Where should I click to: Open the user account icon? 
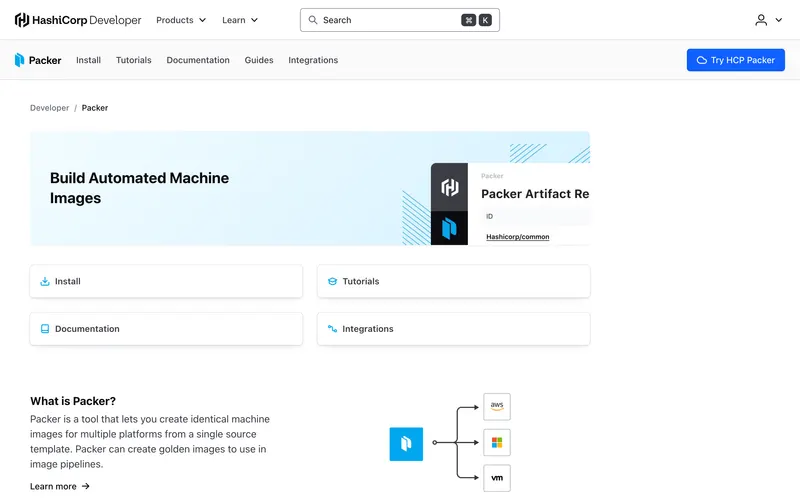pos(761,20)
